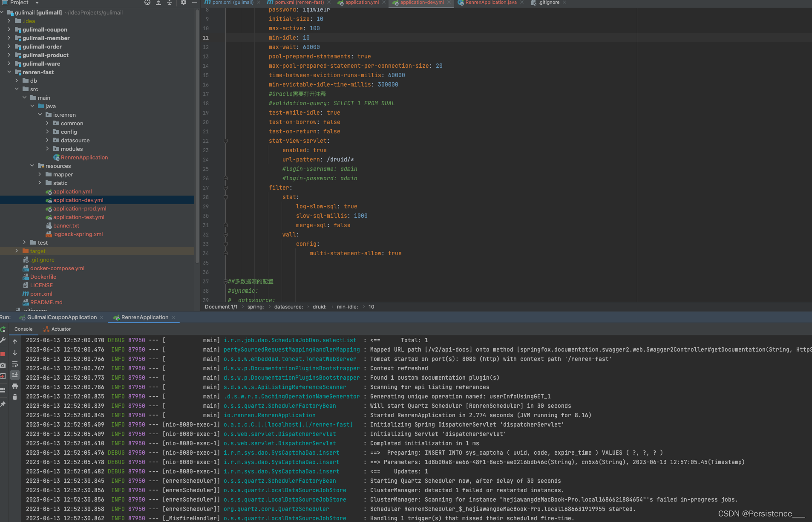812x522 pixels.
Task: Collapse the resources folder
Action: pyautogui.click(x=32, y=166)
